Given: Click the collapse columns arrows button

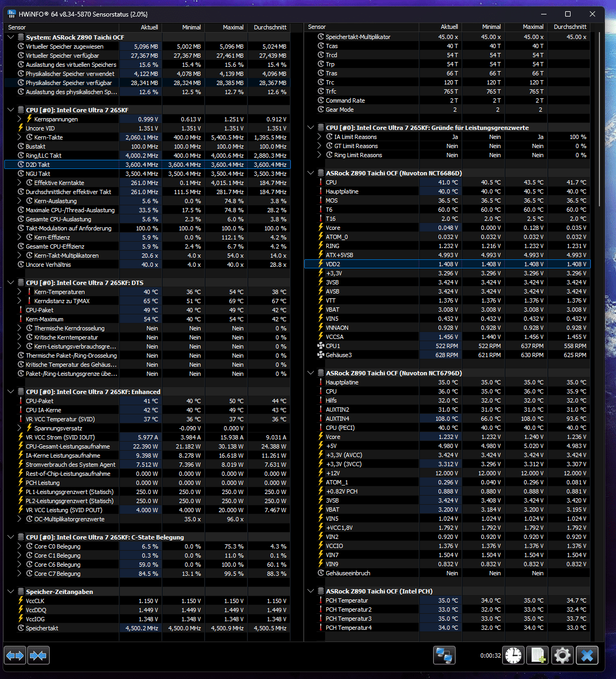Looking at the screenshot, I should (38, 655).
